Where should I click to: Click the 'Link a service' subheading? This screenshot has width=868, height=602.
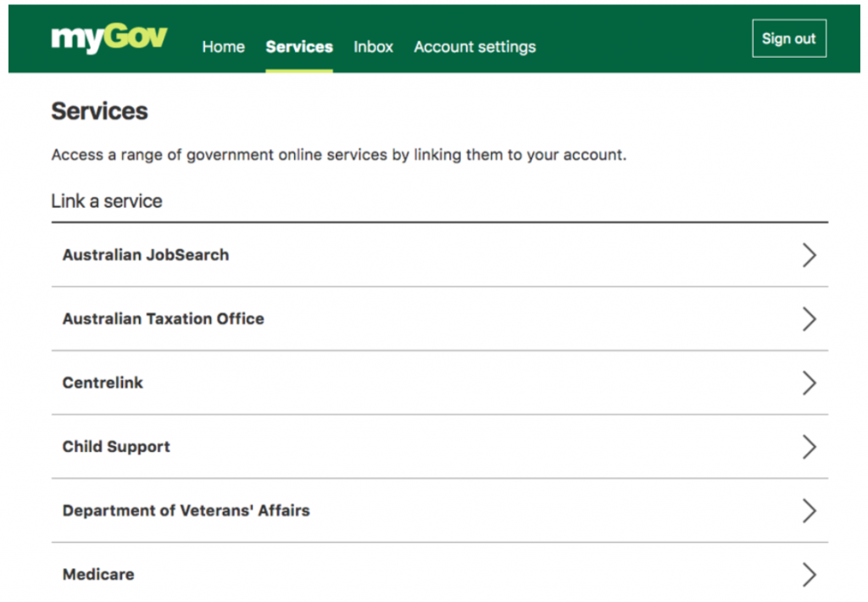106,201
